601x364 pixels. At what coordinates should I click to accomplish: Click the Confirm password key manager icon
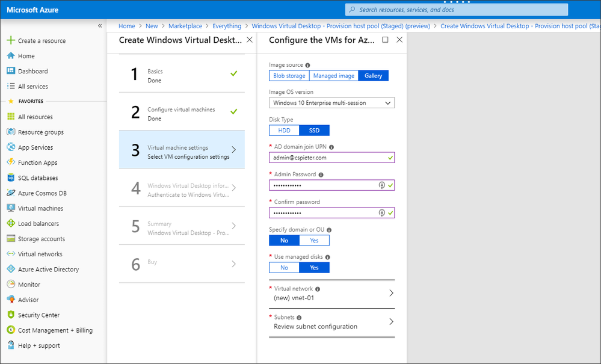382,212
